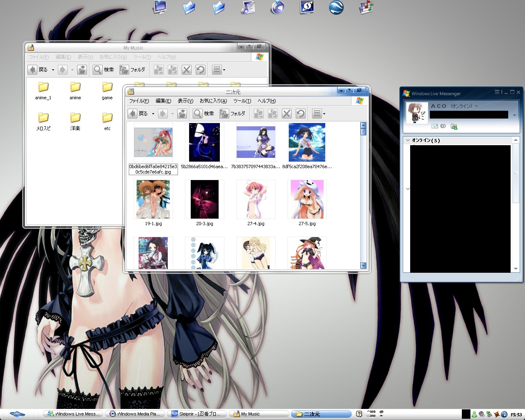Open the Back history dropdown in My Music
Screen dimensions: 525x420
53,70
